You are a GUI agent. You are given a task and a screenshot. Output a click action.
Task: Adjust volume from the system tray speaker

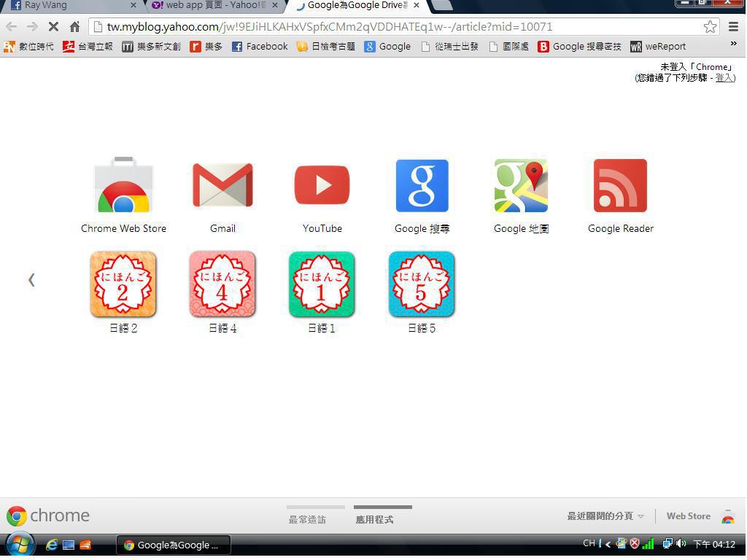(x=682, y=543)
